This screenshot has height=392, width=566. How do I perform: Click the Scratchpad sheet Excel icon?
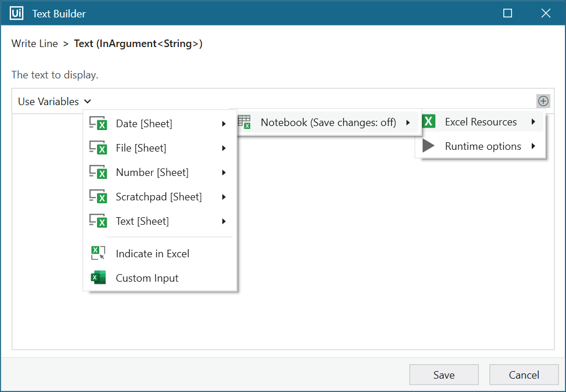98,197
